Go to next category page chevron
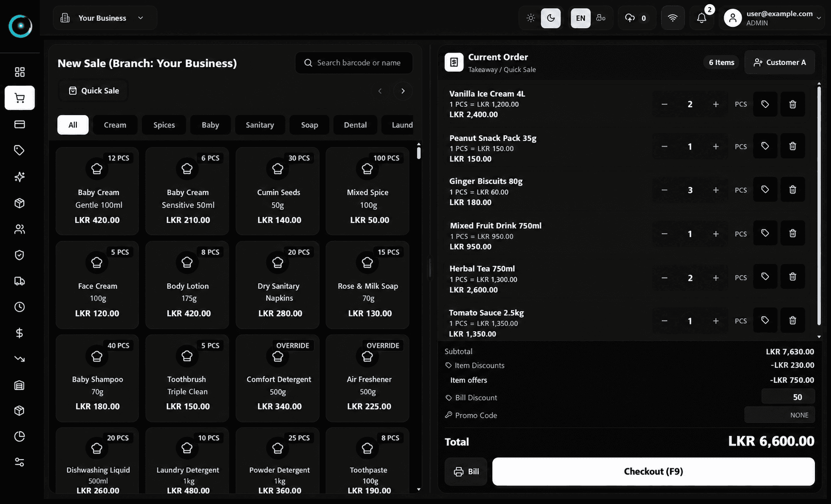This screenshot has height=504, width=831. pos(403,91)
